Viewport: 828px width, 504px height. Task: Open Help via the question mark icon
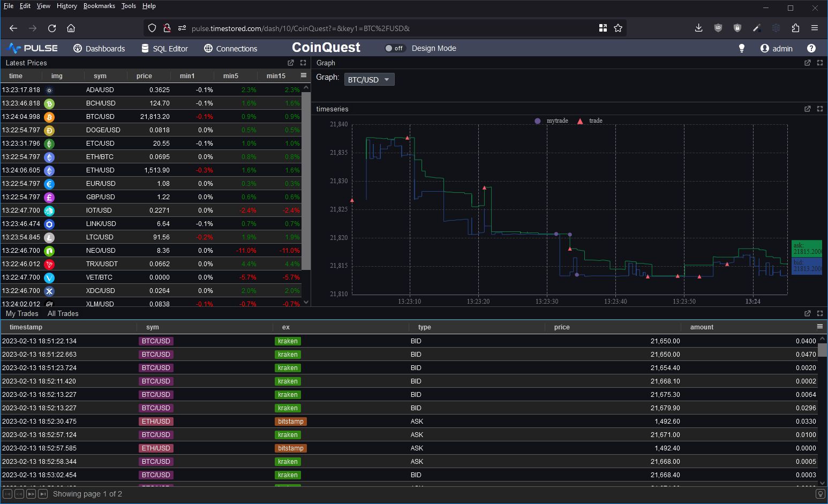pyautogui.click(x=811, y=48)
